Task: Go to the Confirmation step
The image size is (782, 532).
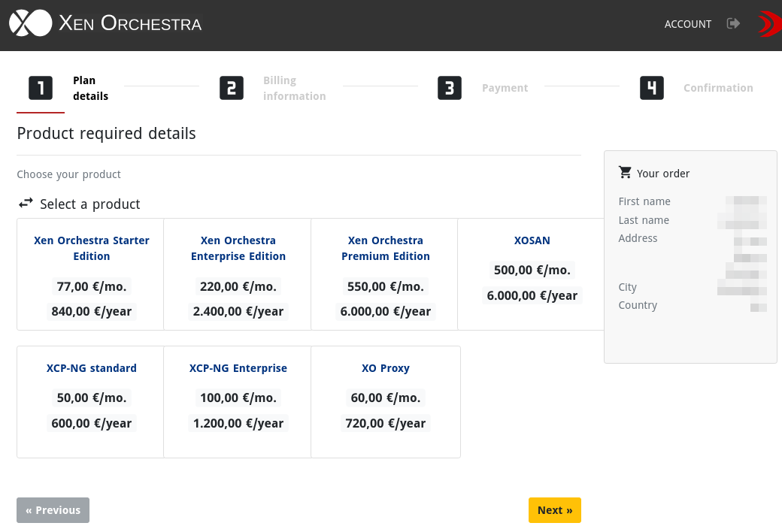Action: (x=718, y=88)
